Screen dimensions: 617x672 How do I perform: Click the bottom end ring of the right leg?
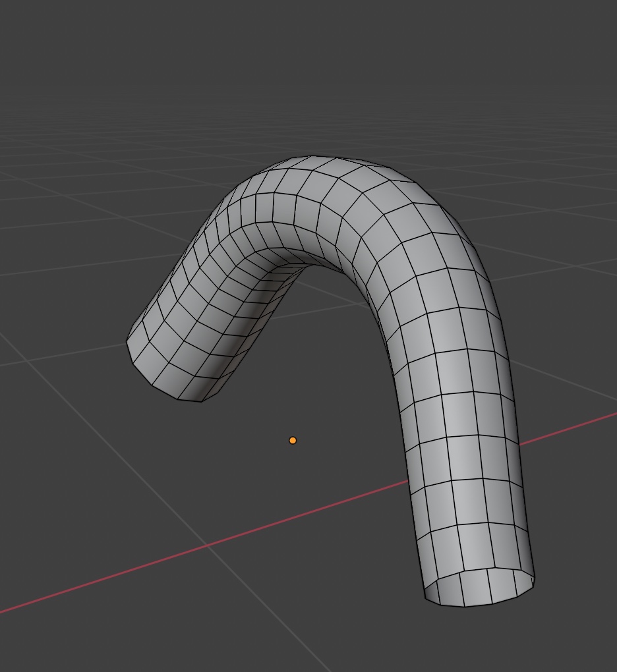(x=480, y=590)
